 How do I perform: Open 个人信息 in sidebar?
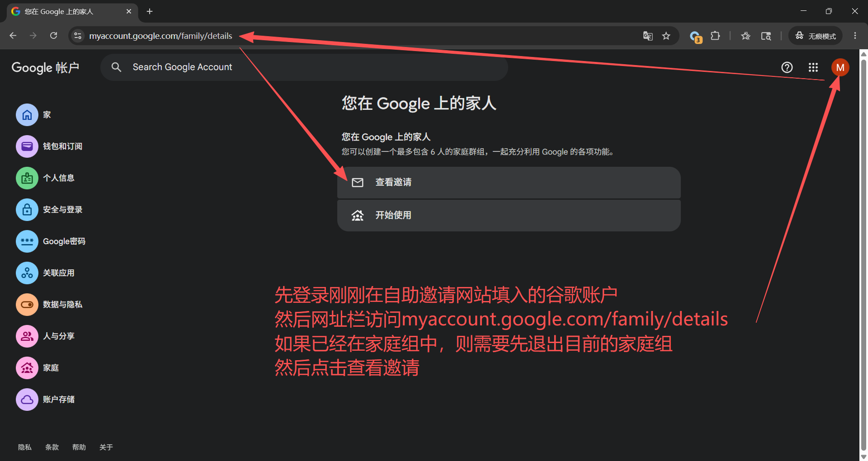45,178
